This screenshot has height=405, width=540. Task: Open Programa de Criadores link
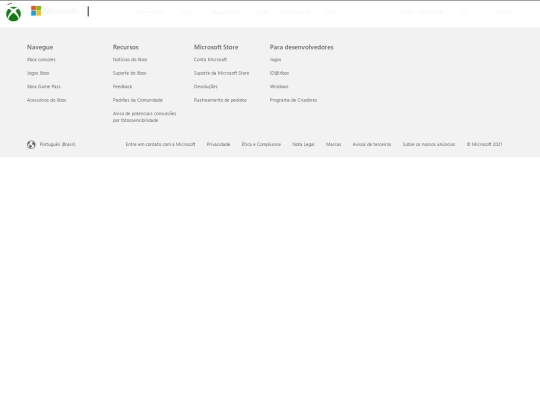click(x=293, y=100)
